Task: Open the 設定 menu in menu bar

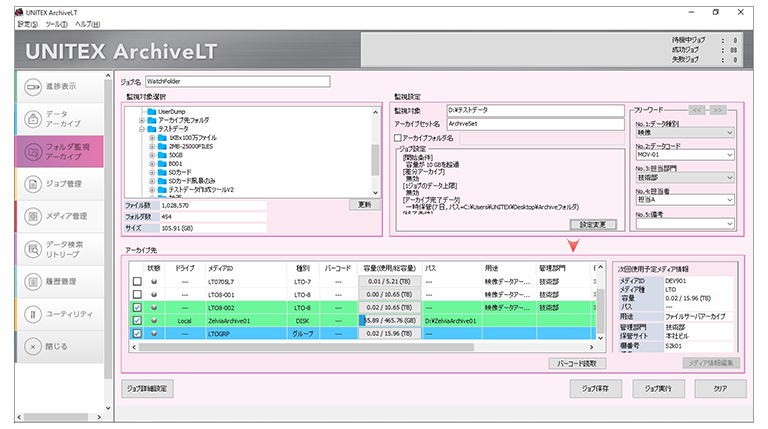Action: (25, 23)
